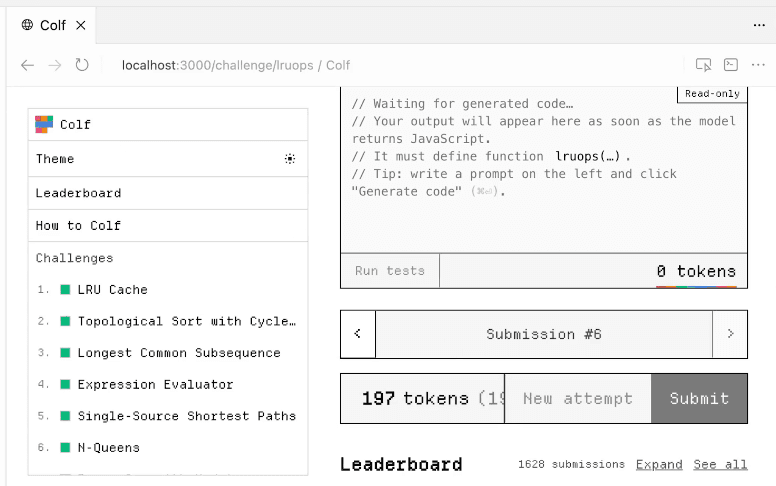Viewport: 776px width, 486px height.
Task: Toggle the Theme sun icon
Action: (290, 159)
